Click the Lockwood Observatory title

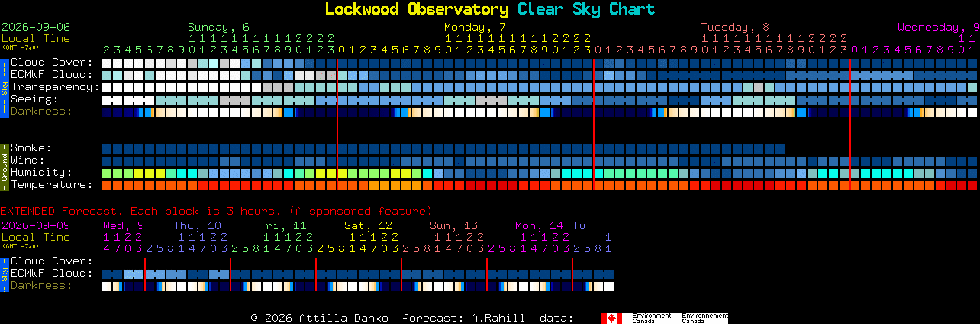pyautogui.click(x=417, y=9)
